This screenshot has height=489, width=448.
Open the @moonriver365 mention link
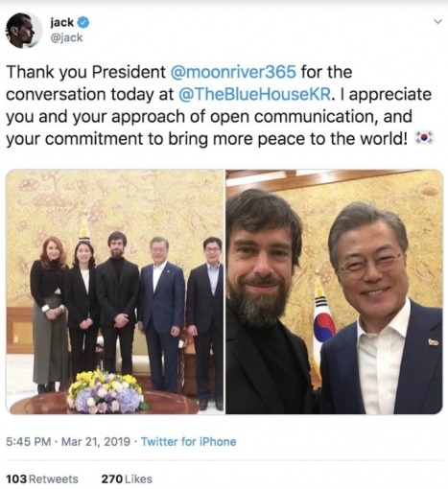[233, 72]
